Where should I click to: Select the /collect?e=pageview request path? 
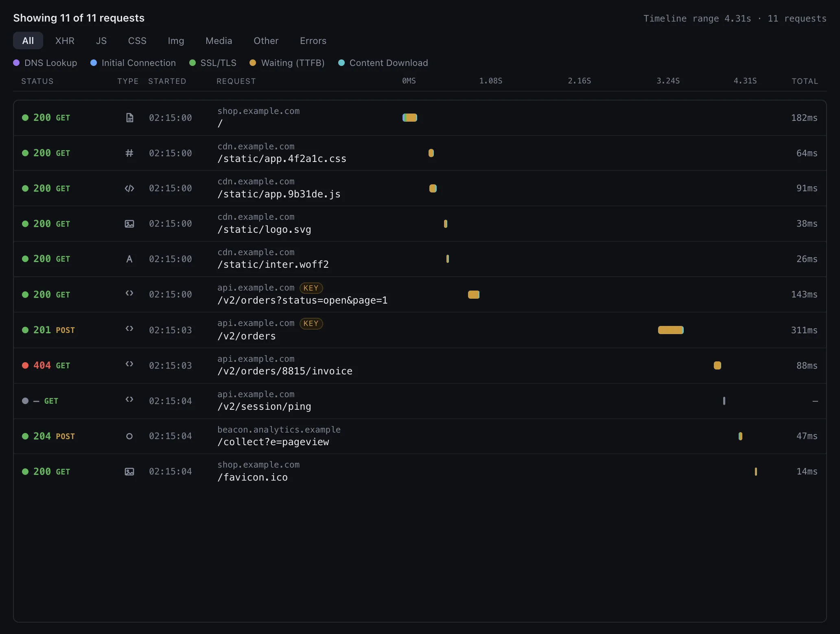click(273, 442)
